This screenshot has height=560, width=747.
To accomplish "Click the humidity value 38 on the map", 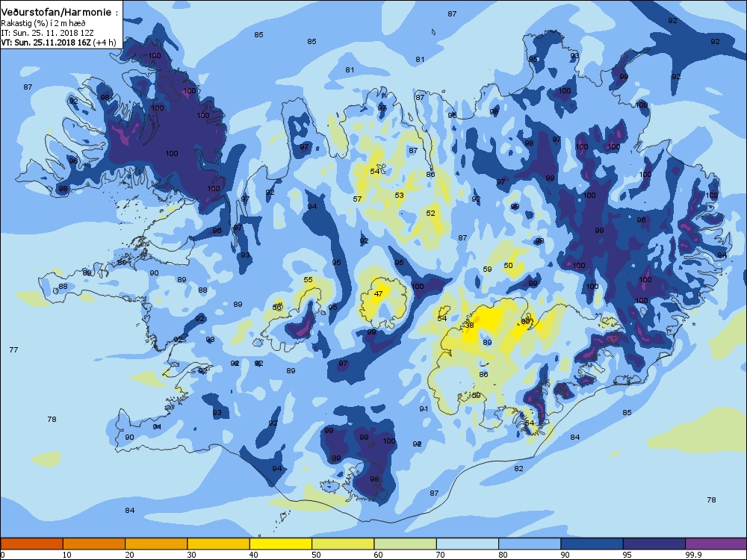I will [470, 326].
